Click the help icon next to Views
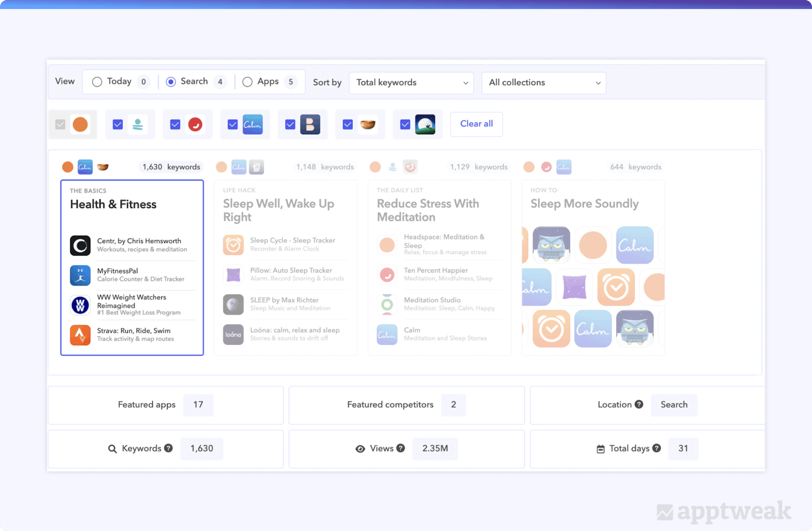The width and height of the screenshot is (812, 531). point(401,448)
